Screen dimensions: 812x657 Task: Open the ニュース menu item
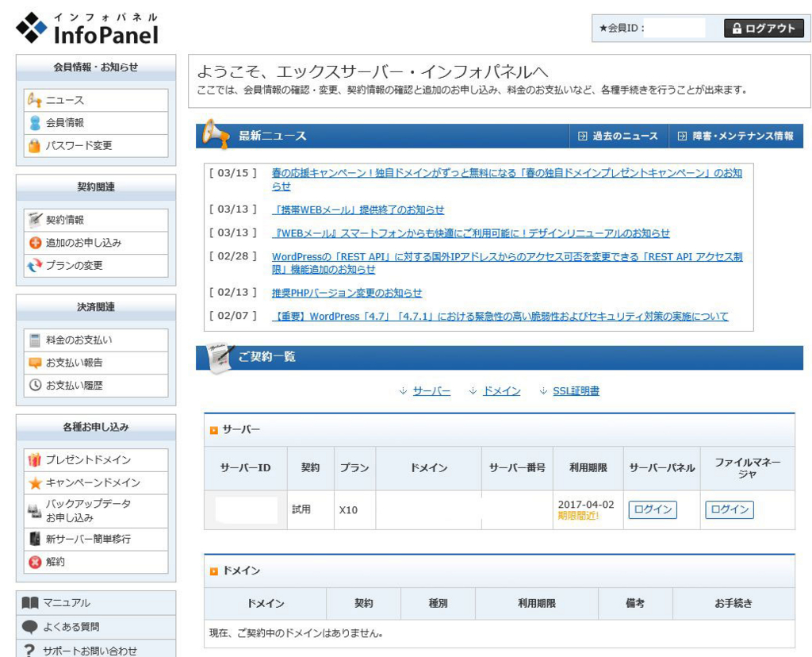tap(96, 100)
